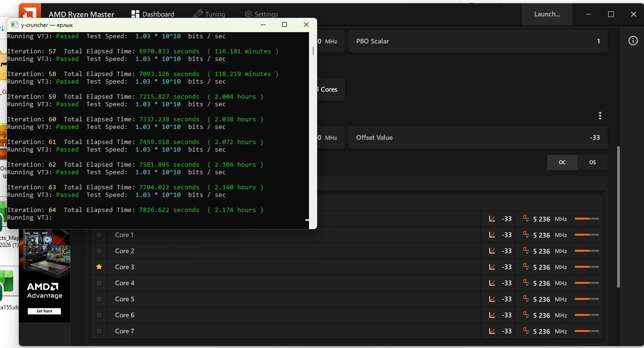Click the curve optimizer icon in Core 5 row

point(492,299)
